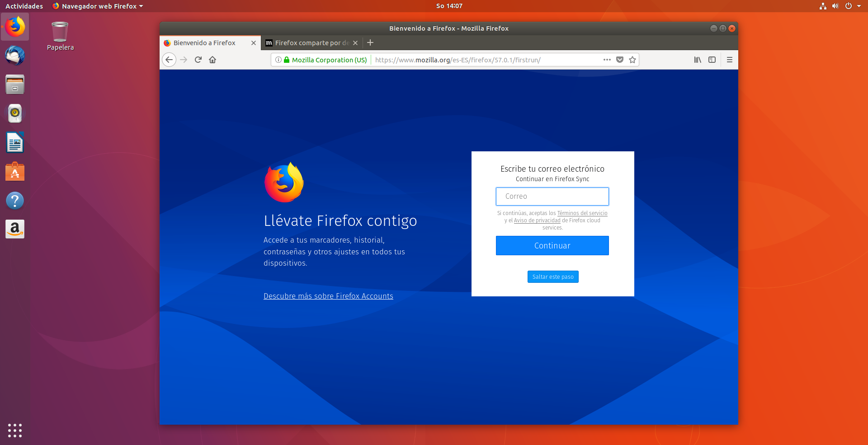Click the network status icon in top bar
Viewport: 868px width, 445px height.
(x=823, y=6)
